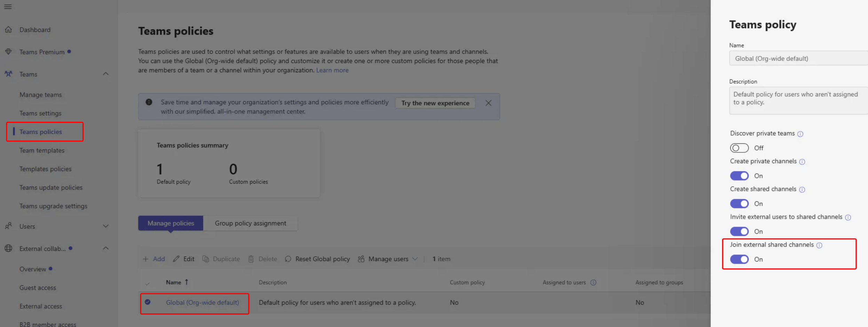Enable the Discover private teams toggle
The height and width of the screenshot is (327, 868).
click(739, 148)
